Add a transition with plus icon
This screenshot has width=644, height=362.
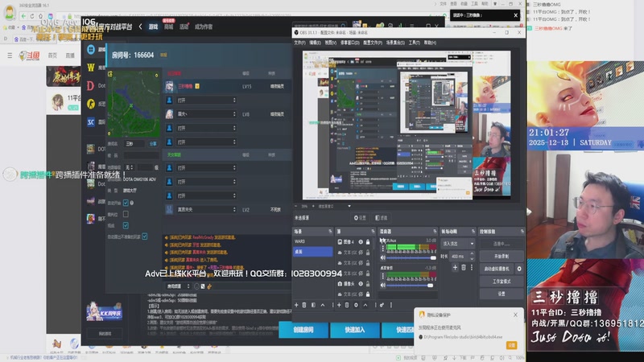(455, 268)
